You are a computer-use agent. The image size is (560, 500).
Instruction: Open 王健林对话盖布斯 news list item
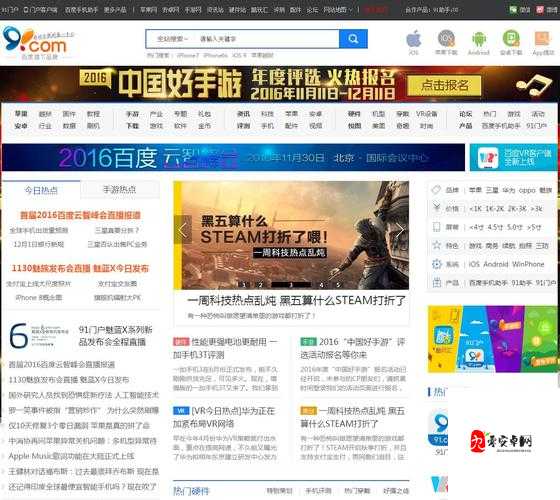pyautogui.click(x=84, y=471)
